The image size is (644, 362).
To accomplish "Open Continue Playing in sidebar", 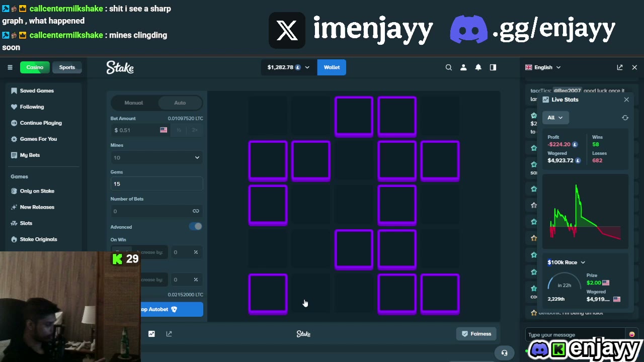I will 41,123.
